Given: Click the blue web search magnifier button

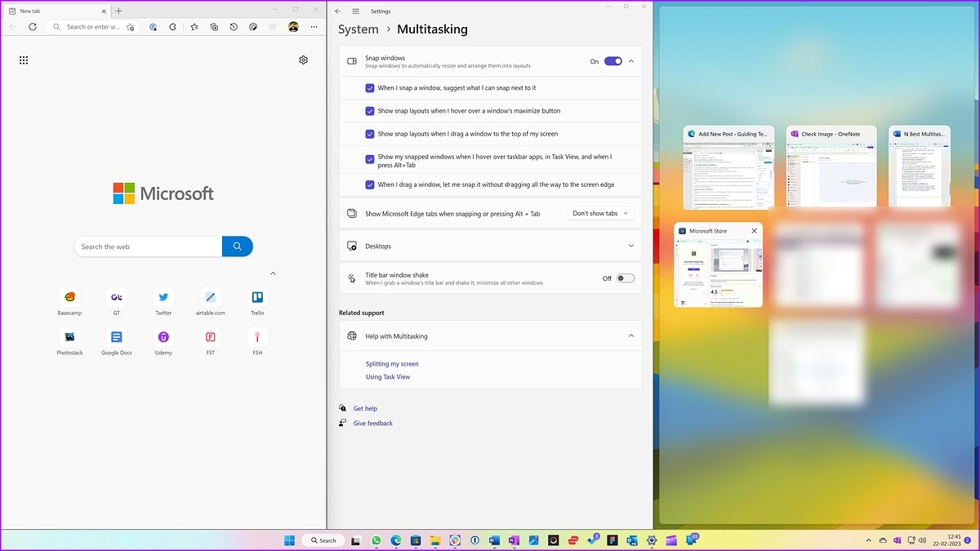Looking at the screenshot, I should 238,247.
